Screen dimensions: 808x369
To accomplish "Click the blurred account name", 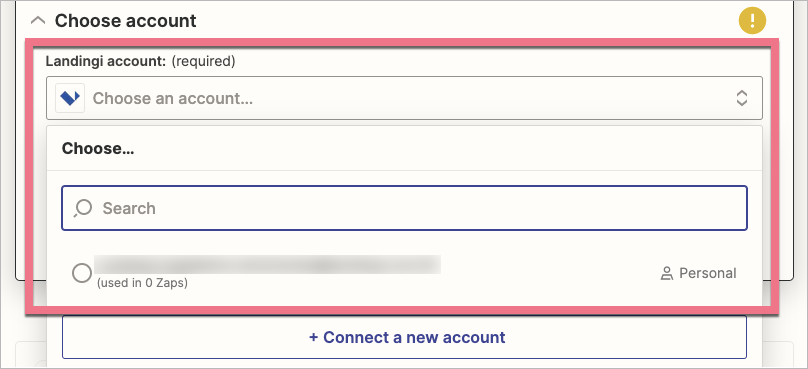I will point(267,264).
